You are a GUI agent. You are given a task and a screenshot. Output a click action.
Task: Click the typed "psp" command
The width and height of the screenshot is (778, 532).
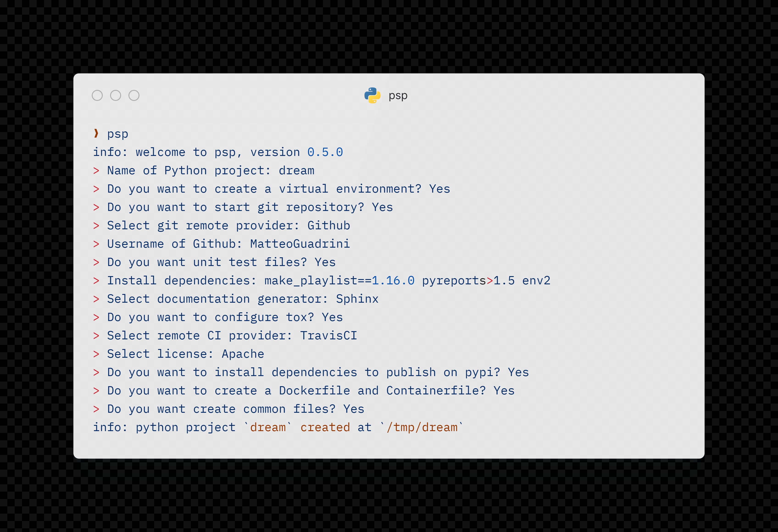click(117, 134)
